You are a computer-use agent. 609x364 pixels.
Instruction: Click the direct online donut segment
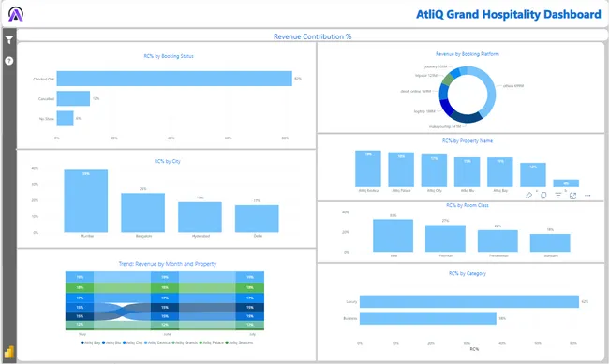click(443, 92)
